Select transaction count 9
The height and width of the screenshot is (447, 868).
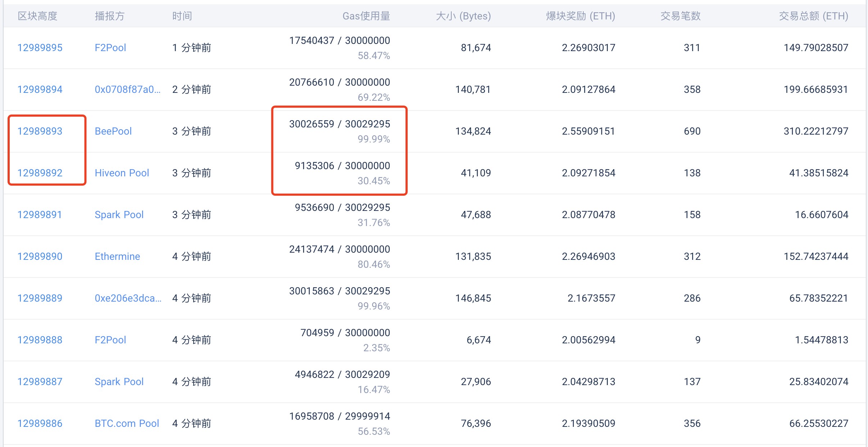(x=698, y=340)
